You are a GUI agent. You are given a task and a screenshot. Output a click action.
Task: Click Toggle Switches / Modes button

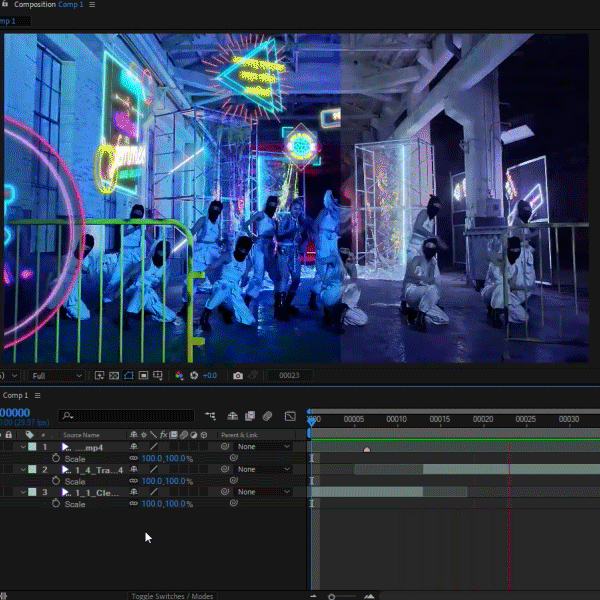tap(172, 596)
